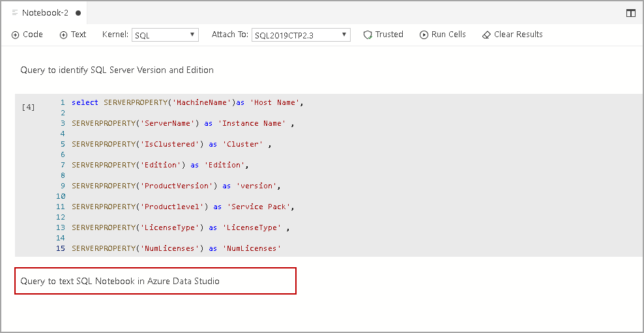Click the split editor layout icon

(630, 13)
